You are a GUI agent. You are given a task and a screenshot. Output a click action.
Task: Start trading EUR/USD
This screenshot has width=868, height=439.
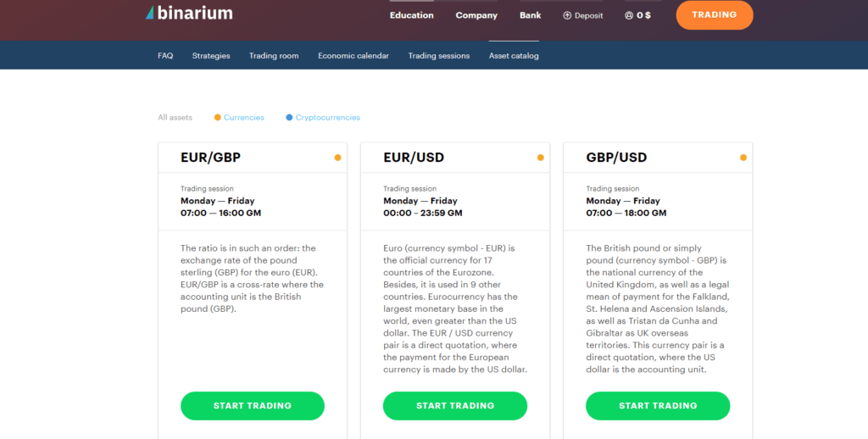[455, 406]
